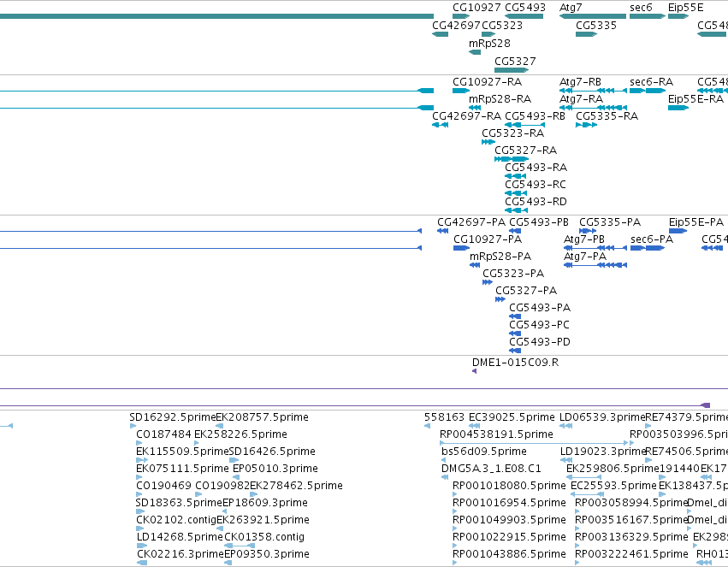Screen dimensions: 728x567
Task: Click the Atg7 gene label
Action: [x=571, y=8]
